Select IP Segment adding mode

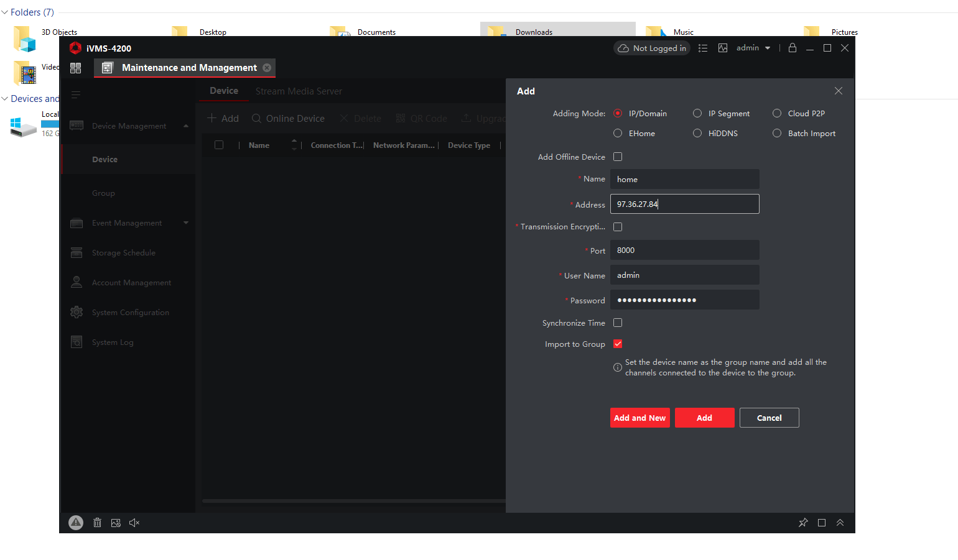697,113
